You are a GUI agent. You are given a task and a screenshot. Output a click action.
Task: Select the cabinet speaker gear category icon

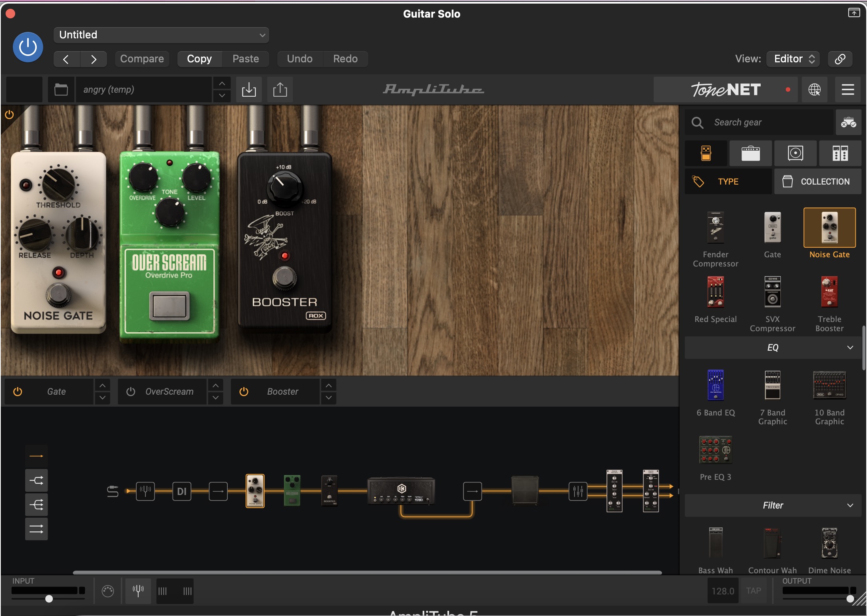point(795,153)
